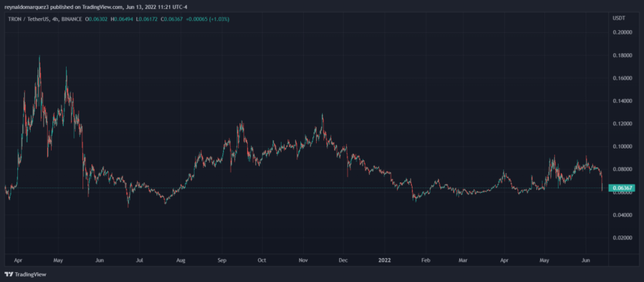
Task: Click the May label following 2022's Apr
Action: coord(544,260)
